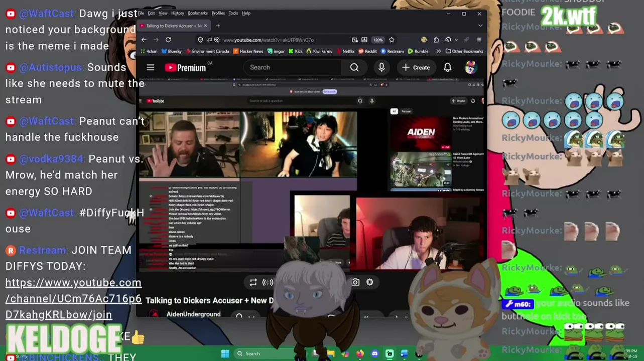Click the Firefox address bar URL
644x361 pixels.
[269, 40]
